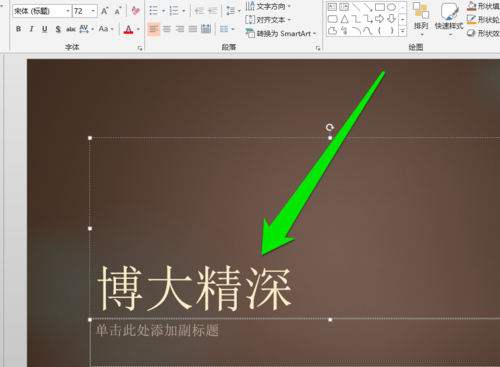Decrease font size with the smaller A button
Screen dimensions: 500x367
(x=118, y=11)
